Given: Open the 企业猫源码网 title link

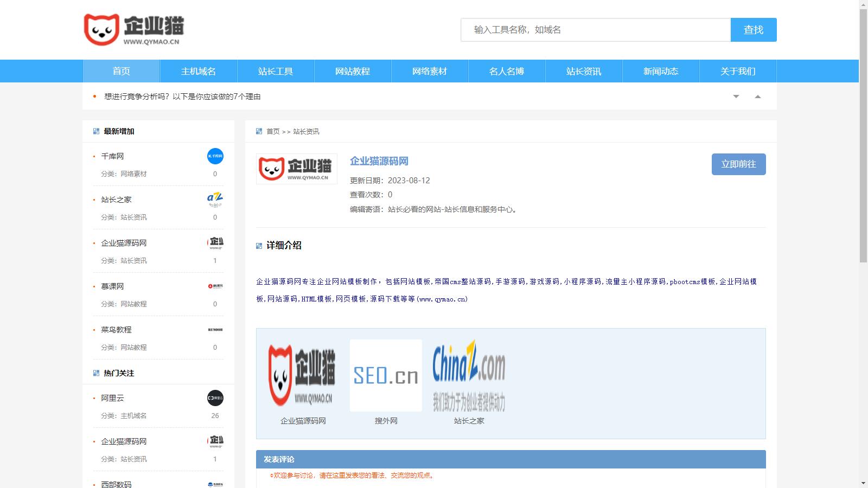Looking at the screenshot, I should [379, 161].
